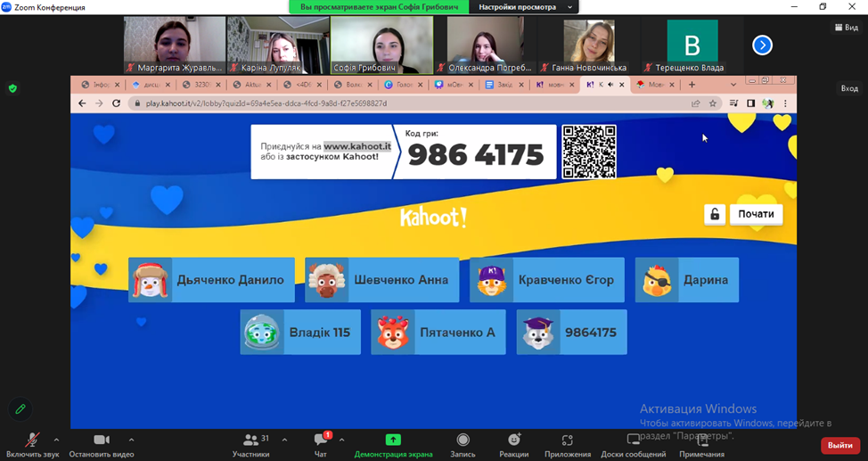The height and width of the screenshot is (461, 868).
Task: Click the green pencil annotation icon
Action: tap(20, 408)
